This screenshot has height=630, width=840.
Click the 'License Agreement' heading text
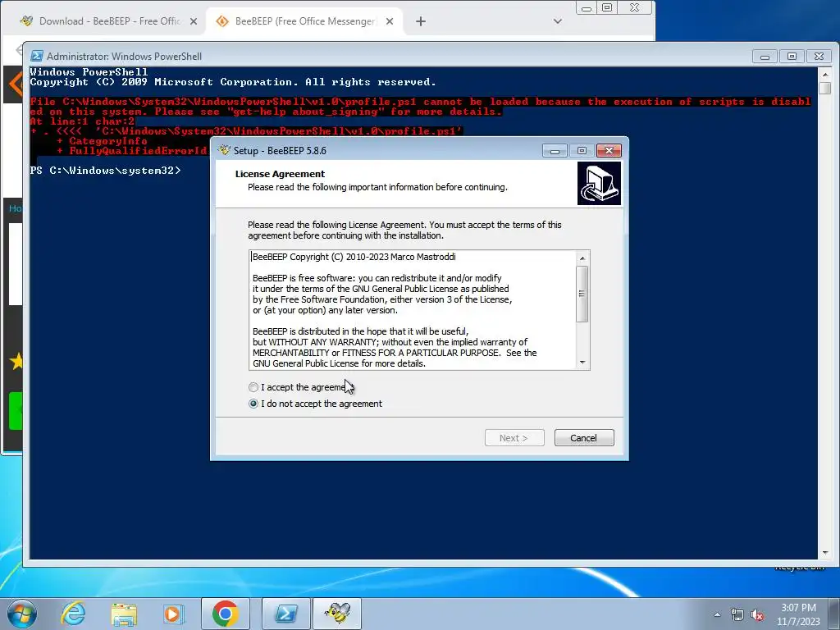280,174
